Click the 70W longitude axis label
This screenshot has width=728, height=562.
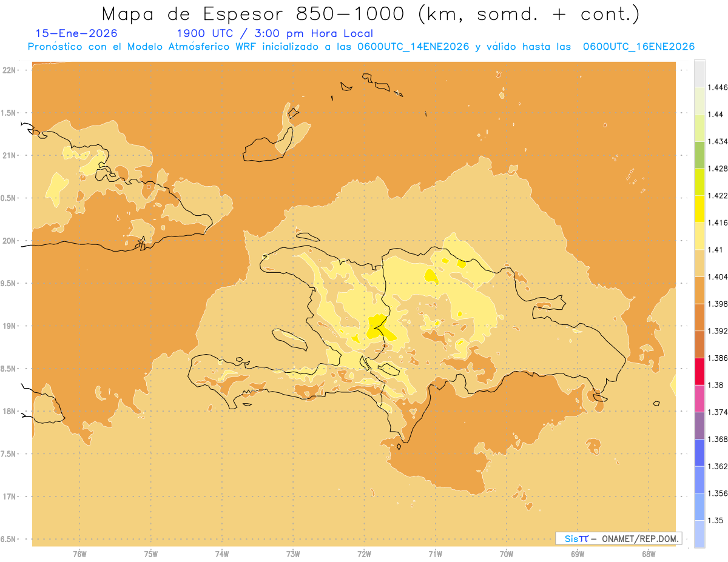pos(507,554)
